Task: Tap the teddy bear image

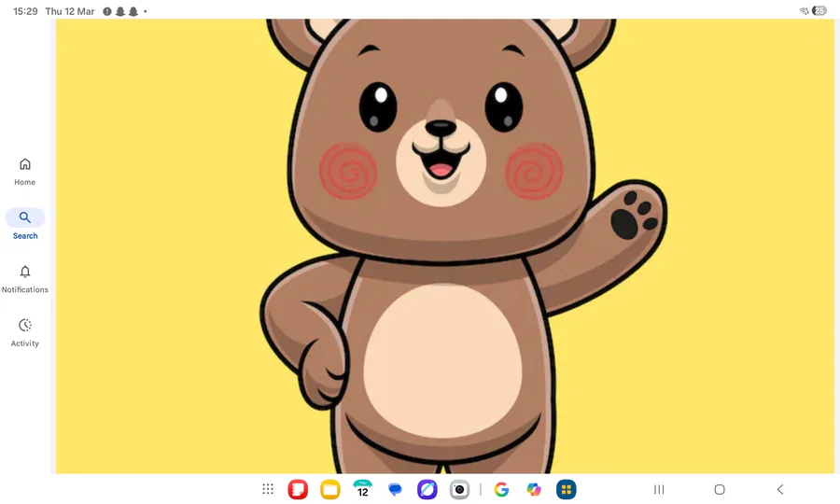Action: click(444, 245)
